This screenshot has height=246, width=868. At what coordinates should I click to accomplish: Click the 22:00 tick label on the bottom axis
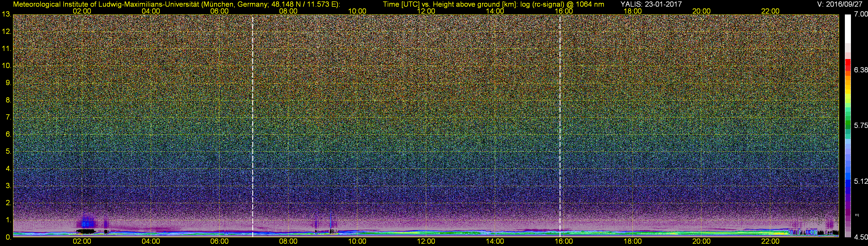[770, 241]
